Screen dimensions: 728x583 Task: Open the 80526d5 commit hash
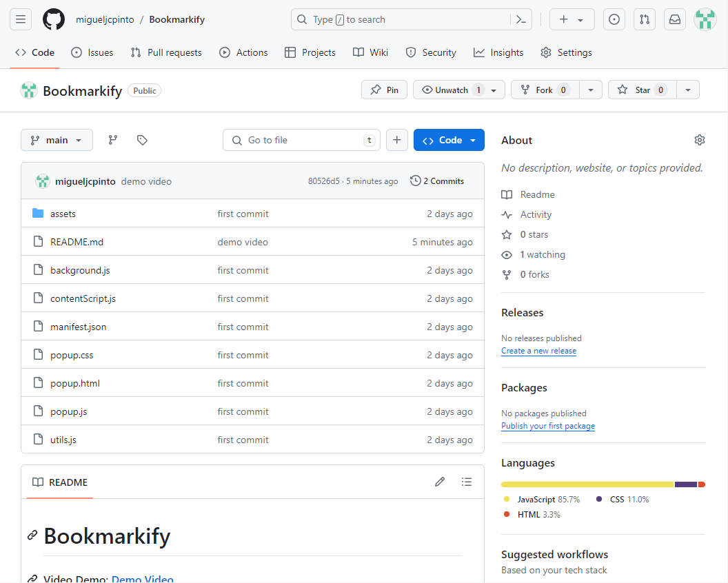tap(323, 181)
